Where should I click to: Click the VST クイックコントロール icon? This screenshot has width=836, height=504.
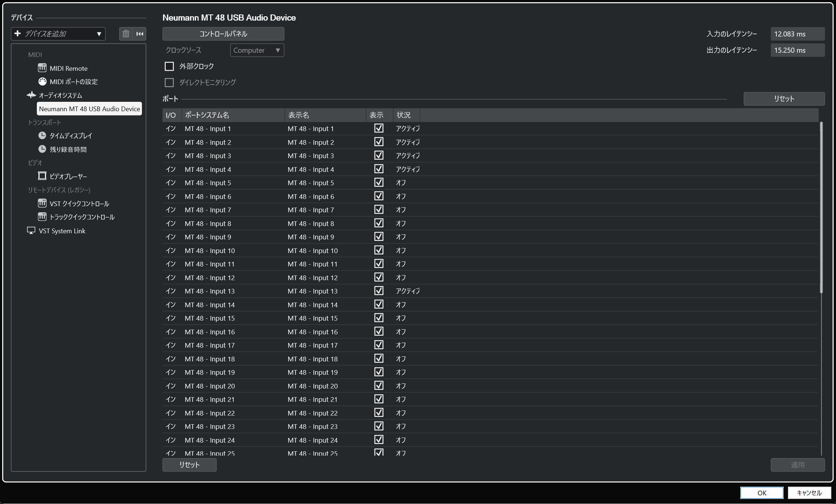pos(42,203)
